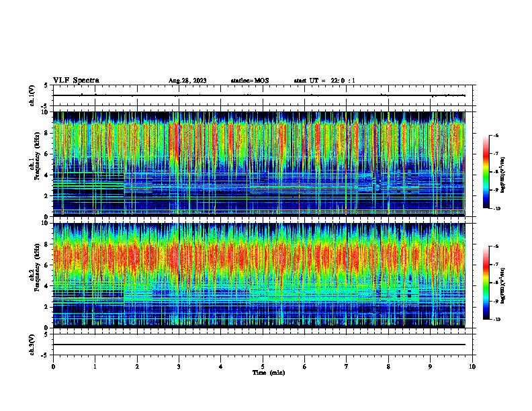Click the "ch.3(V)" axis label
The image size is (532, 411).
tap(32, 345)
